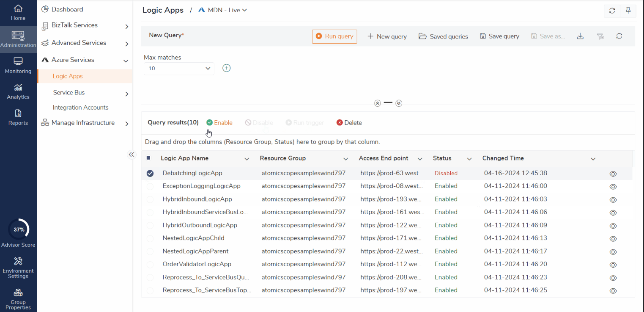Select the OrderValidatorLogicApp row checkbox
Viewport: 644px width, 312px height.
tap(150, 265)
